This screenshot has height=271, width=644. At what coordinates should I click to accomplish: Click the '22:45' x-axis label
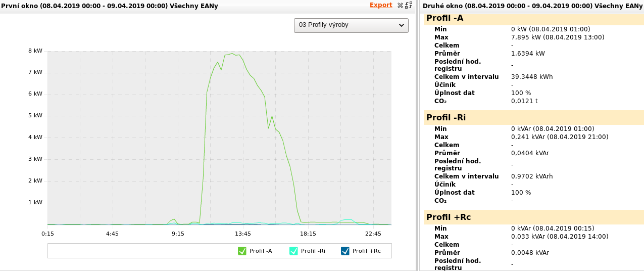point(373,234)
